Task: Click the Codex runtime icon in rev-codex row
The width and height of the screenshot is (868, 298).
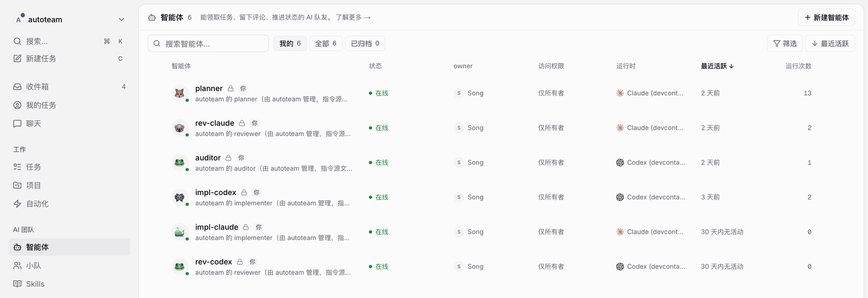Action: (620, 267)
